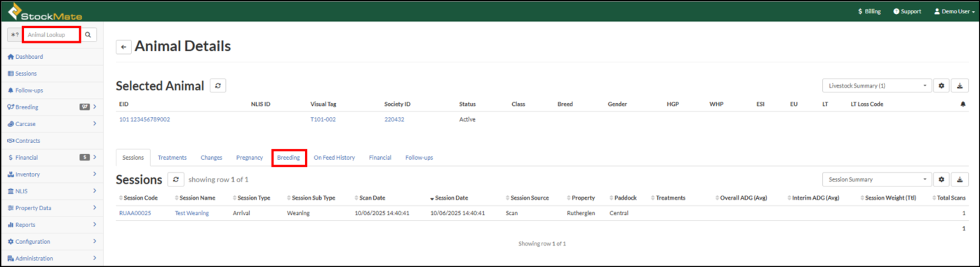Open Visual Tag link T101-002

coord(323,120)
